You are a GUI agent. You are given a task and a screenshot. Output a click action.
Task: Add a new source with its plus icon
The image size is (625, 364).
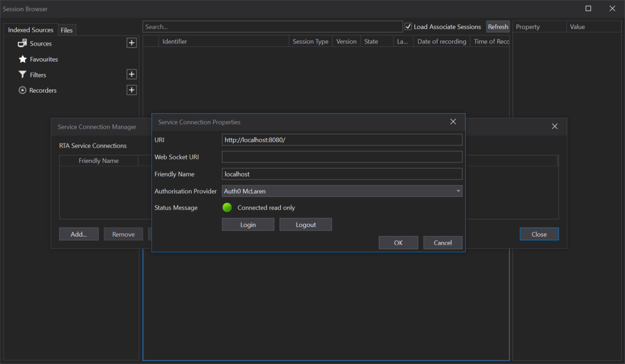131,42
